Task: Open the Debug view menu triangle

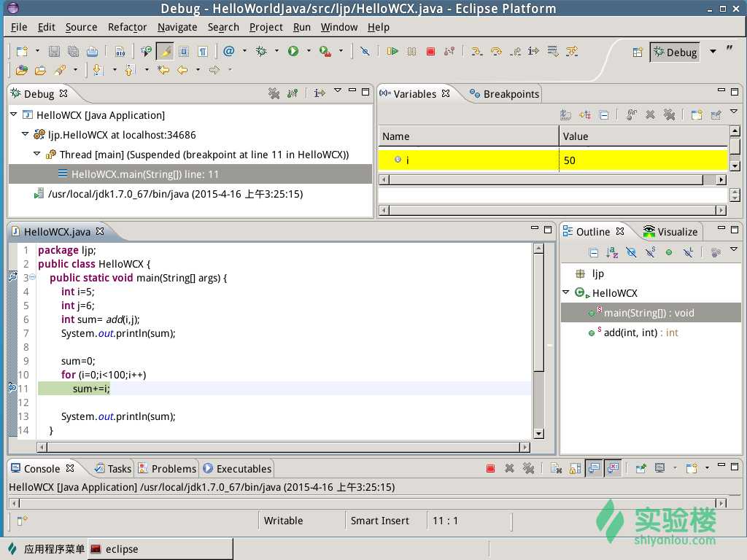Action: (338, 90)
